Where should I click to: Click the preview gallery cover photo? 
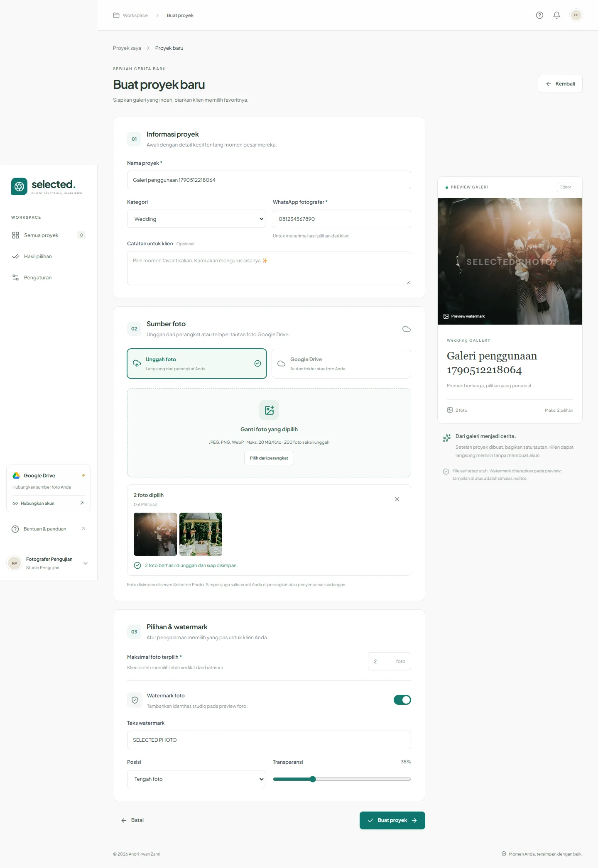[x=510, y=262]
